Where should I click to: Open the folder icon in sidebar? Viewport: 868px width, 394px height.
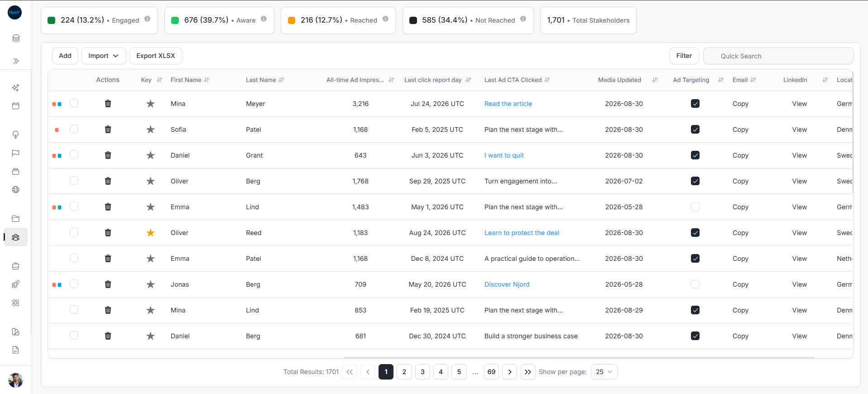pyautogui.click(x=16, y=218)
